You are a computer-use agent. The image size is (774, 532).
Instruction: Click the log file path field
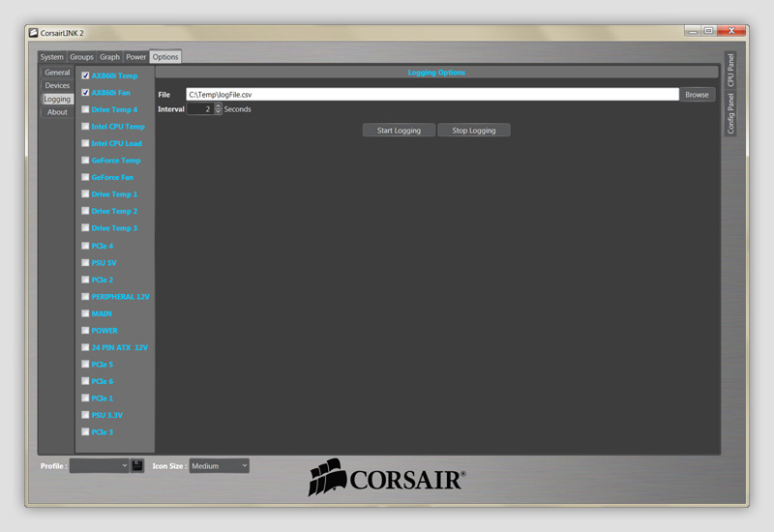pyautogui.click(x=432, y=94)
